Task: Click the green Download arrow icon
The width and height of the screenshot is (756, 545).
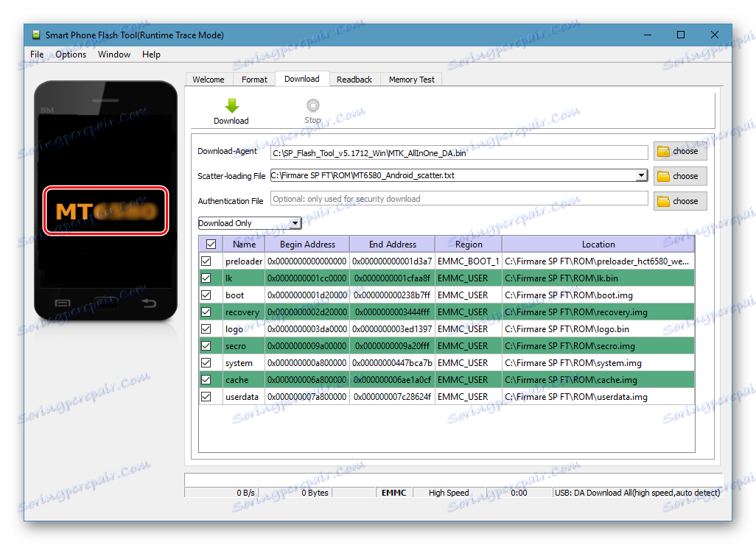Action: click(232, 105)
